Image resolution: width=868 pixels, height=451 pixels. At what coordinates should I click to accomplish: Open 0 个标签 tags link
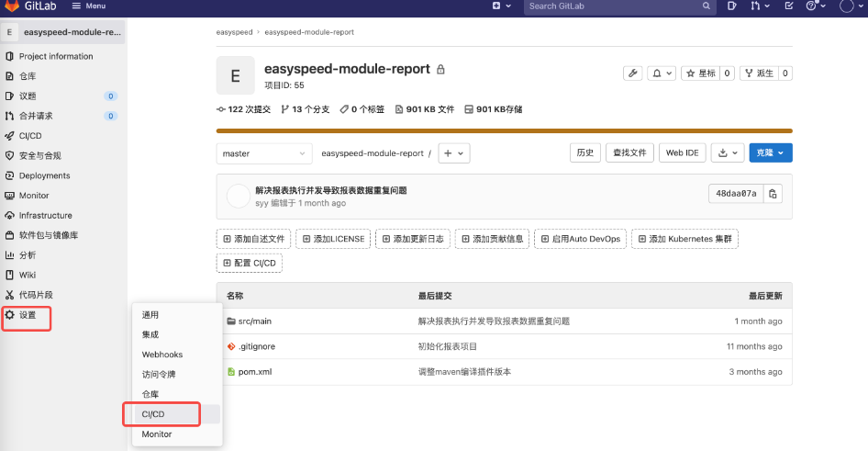(362, 109)
